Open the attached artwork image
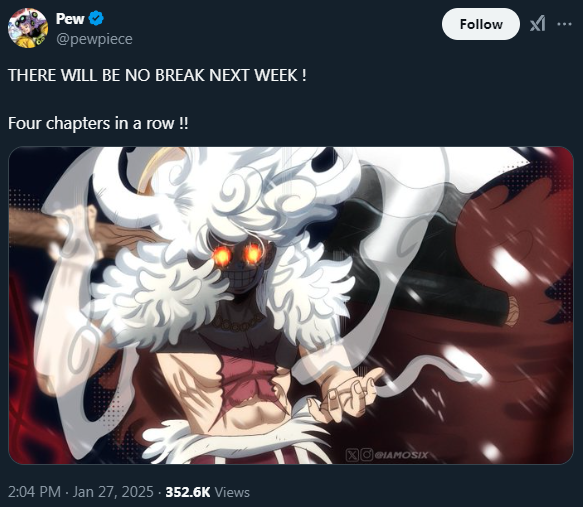 click(x=291, y=306)
